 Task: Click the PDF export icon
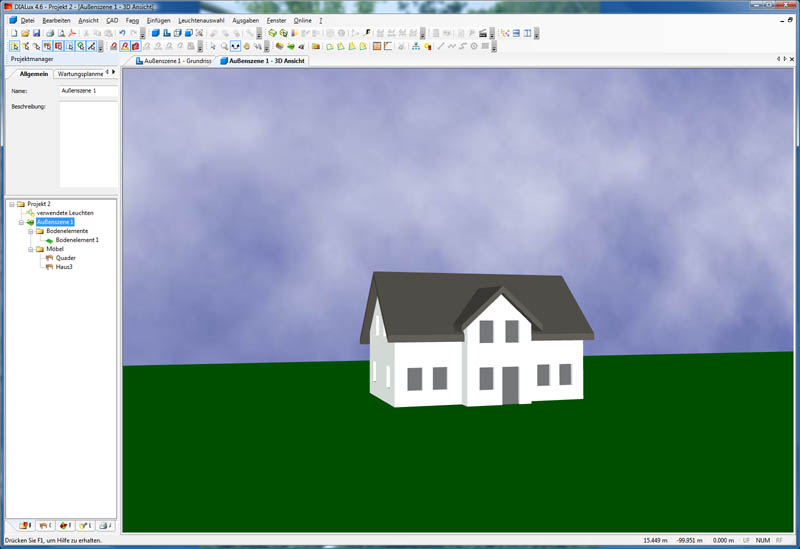[73, 33]
